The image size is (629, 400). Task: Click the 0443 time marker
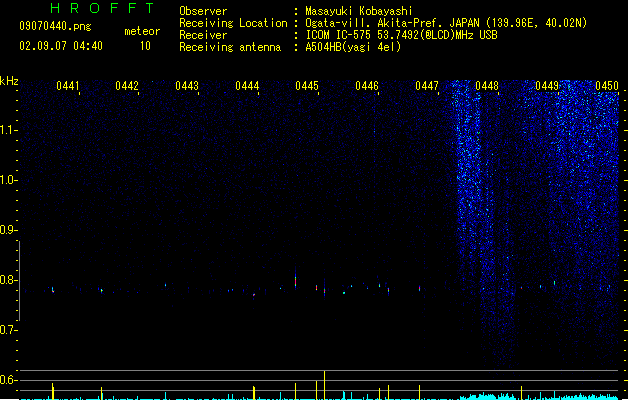pos(187,86)
